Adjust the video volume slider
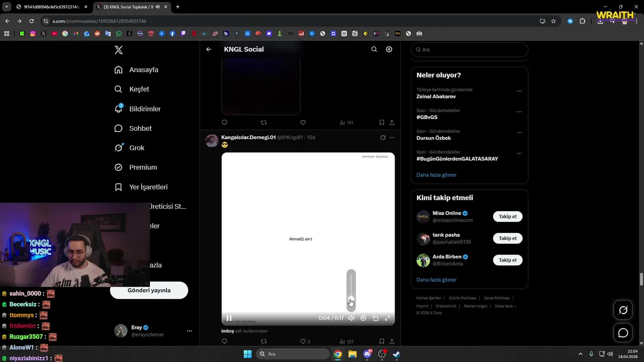 pos(351,291)
